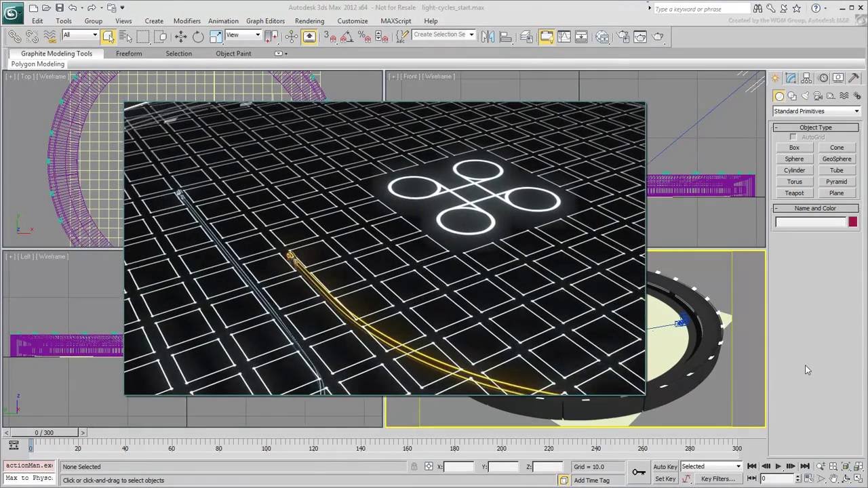Open the Hierarchy command panel tab

[x=806, y=78]
